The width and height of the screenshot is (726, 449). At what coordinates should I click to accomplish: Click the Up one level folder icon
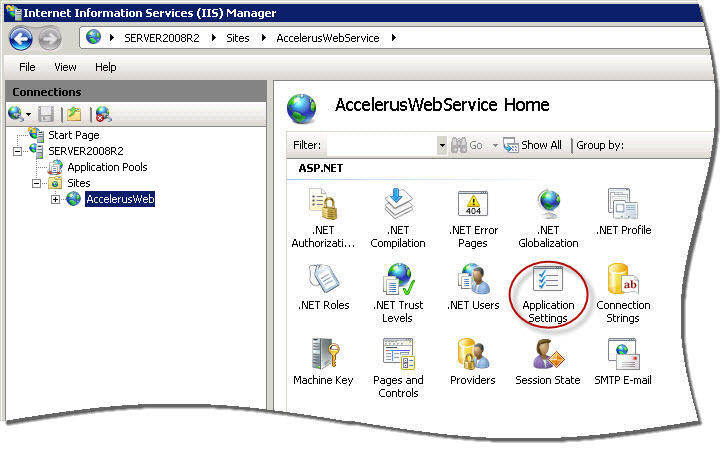tap(74, 114)
